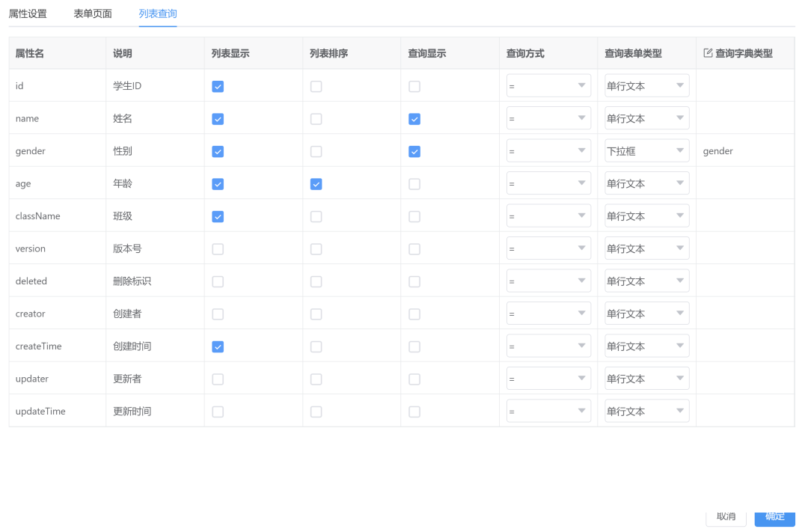Uncheck 列表显示 checkbox for id row
The image size is (808, 532).
click(x=218, y=87)
